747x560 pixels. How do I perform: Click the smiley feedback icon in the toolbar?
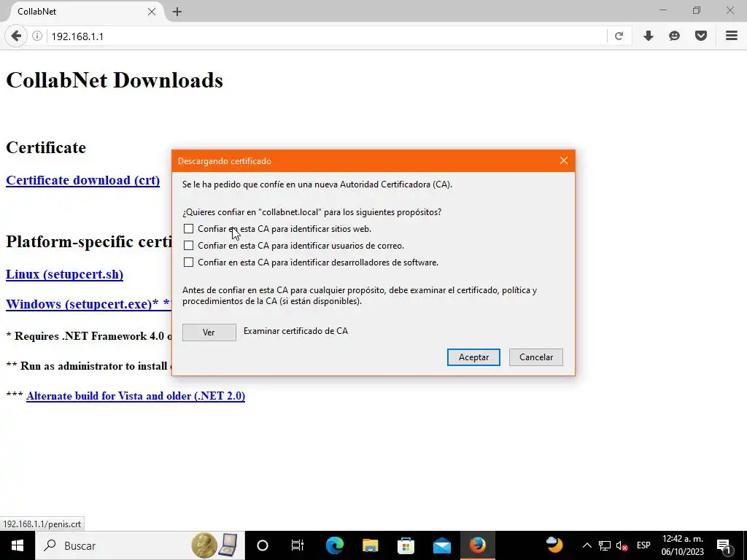674,36
